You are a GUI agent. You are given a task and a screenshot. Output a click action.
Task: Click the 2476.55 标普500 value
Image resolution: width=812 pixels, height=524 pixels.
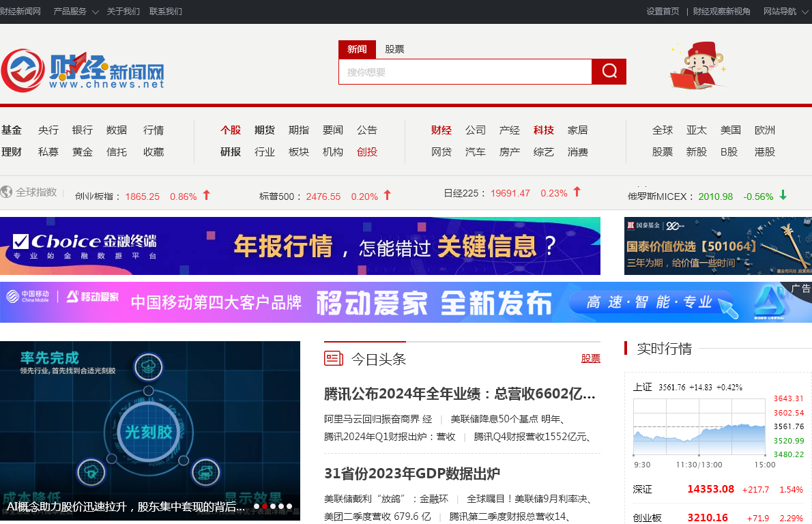pos(323,196)
